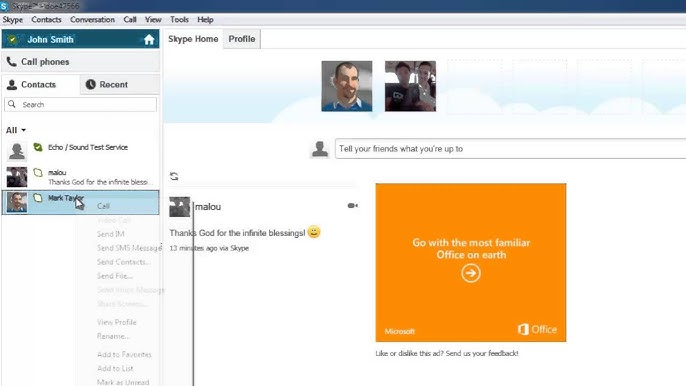Viewport: 686px width, 386px height.
Task: Click the two-people profile photo
Action: (x=410, y=86)
